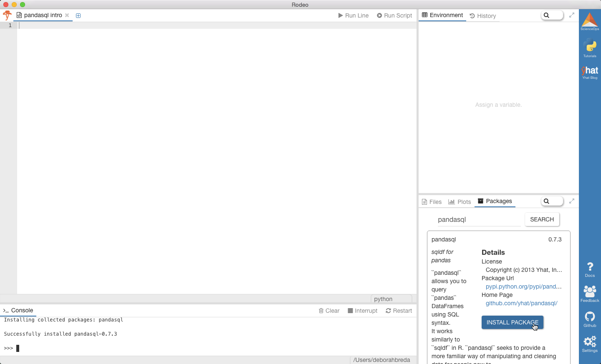Viewport: 601px width, 364px height.
Task: Run the current line
Action: [x=353, y=15]
